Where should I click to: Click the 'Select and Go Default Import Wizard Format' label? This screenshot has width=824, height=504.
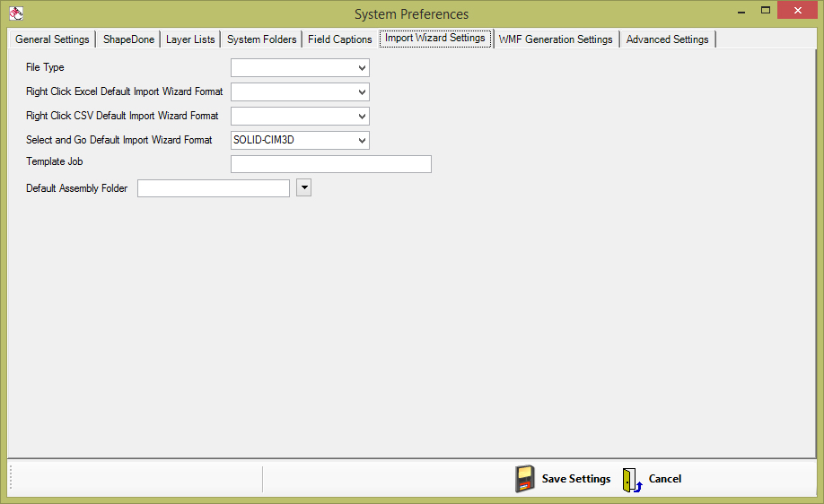(119, 140)
